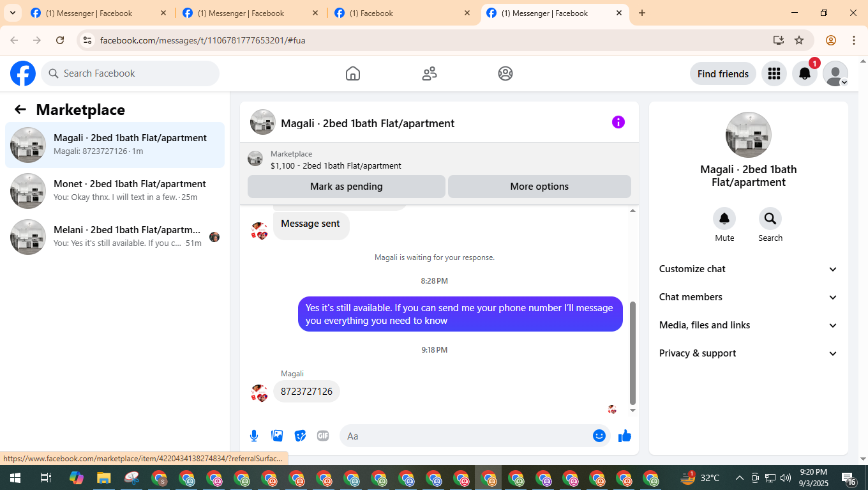Click the install app icon in address bar
Screen dimensions: 868x490
(779, 40)
